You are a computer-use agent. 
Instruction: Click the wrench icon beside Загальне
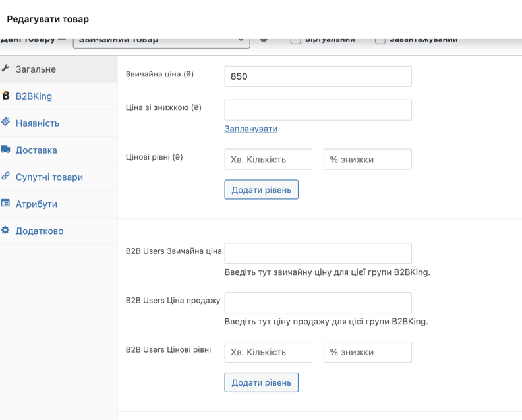point(6,69)
